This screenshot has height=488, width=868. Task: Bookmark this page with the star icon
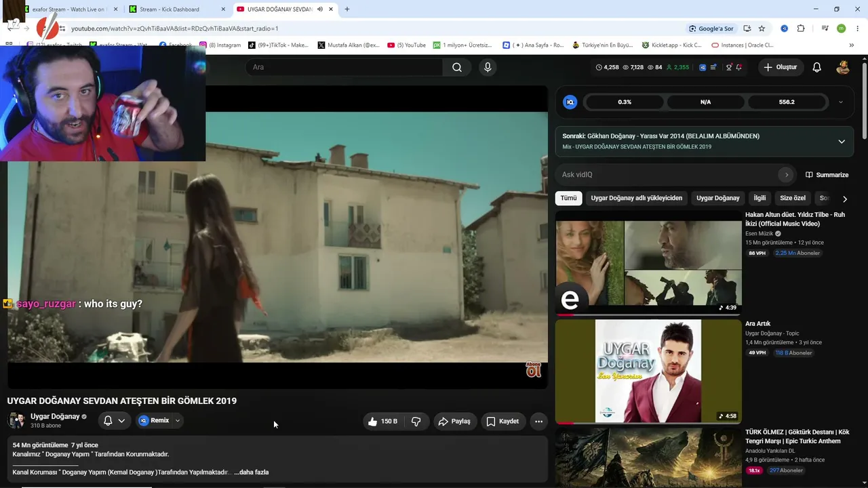(x=762, y=28)
